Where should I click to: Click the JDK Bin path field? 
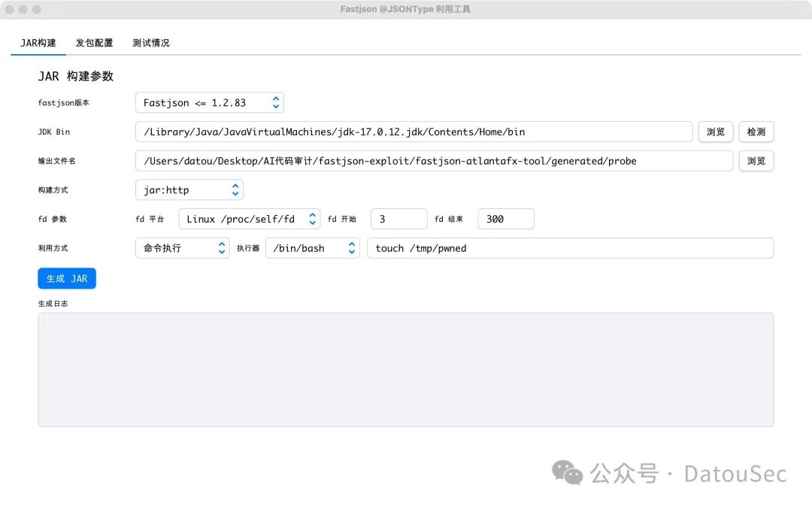(x=414, y=132)
